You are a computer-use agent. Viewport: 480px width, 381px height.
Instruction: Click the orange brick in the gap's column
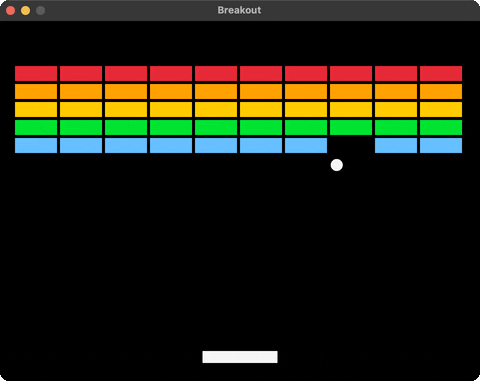click(351, 91)
